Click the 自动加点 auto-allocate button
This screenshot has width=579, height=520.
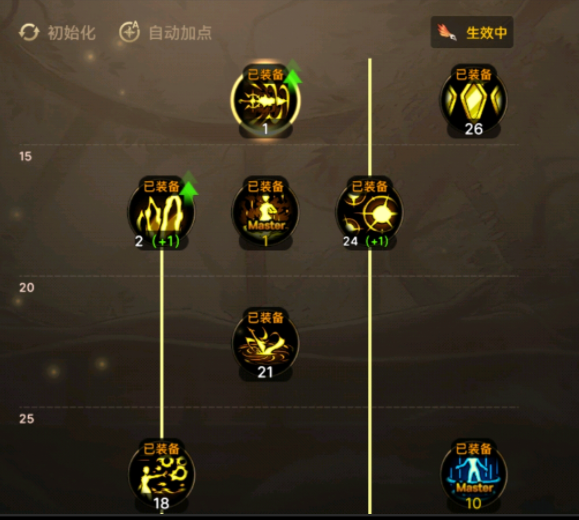click(x=165, y=32)
